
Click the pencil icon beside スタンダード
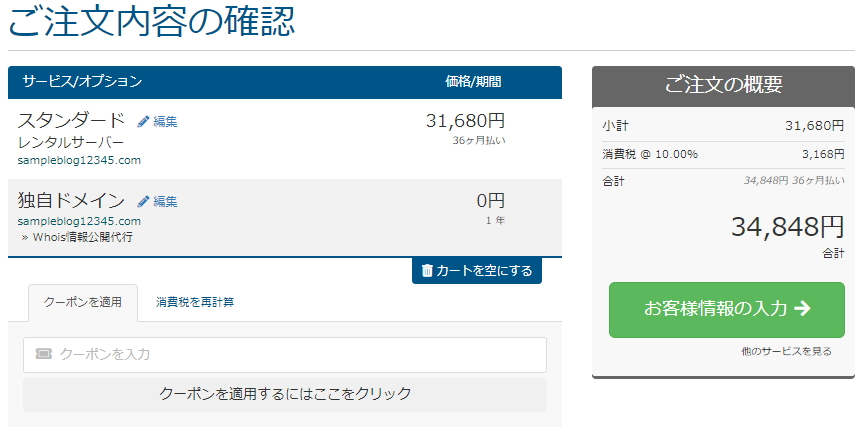tap(143, 122)
